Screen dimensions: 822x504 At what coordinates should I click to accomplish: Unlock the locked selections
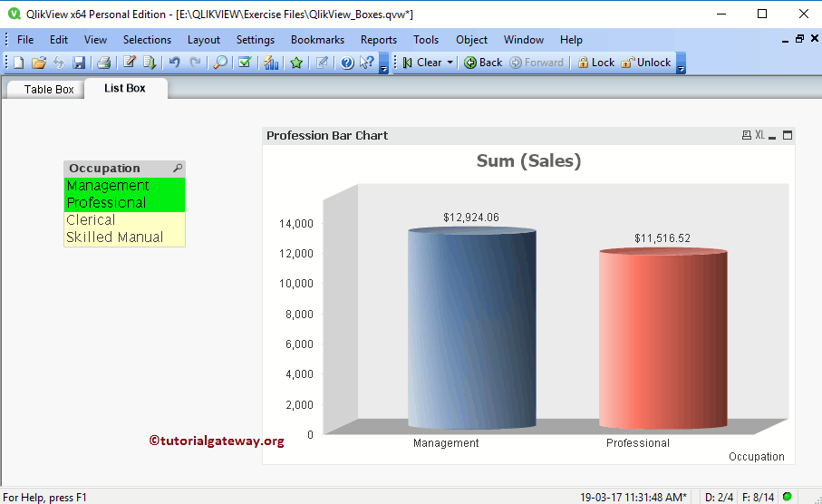point(646,63)
